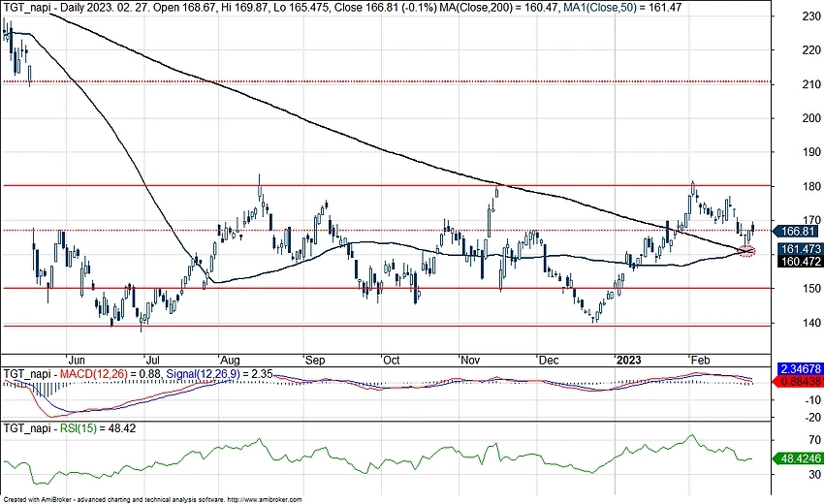Click the 180 price axis label
The height and width of the screenshot is (504, 824).
811,186
